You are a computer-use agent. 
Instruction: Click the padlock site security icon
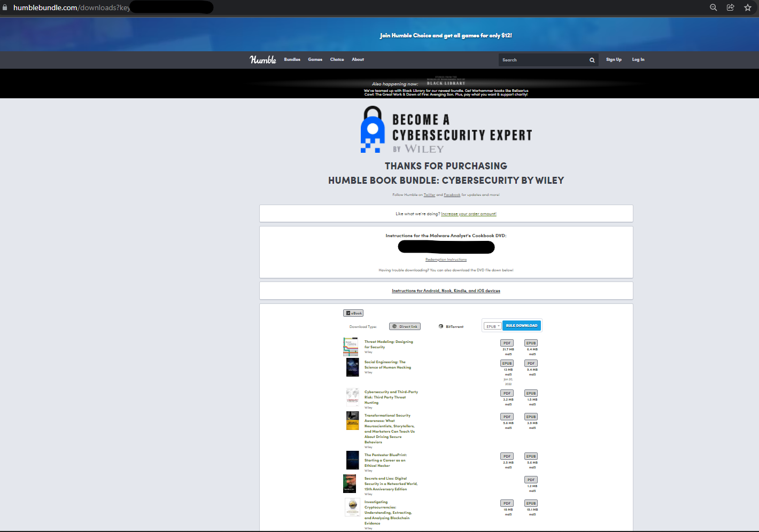pyautogui.click(x=5, y=7)
